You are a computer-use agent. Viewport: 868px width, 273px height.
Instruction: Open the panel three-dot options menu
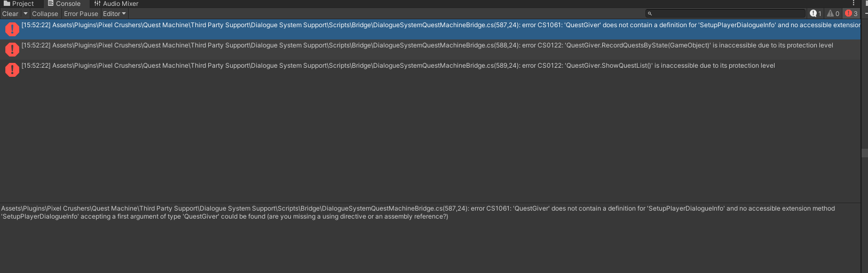pyautogui.click(x=854, y=3)
